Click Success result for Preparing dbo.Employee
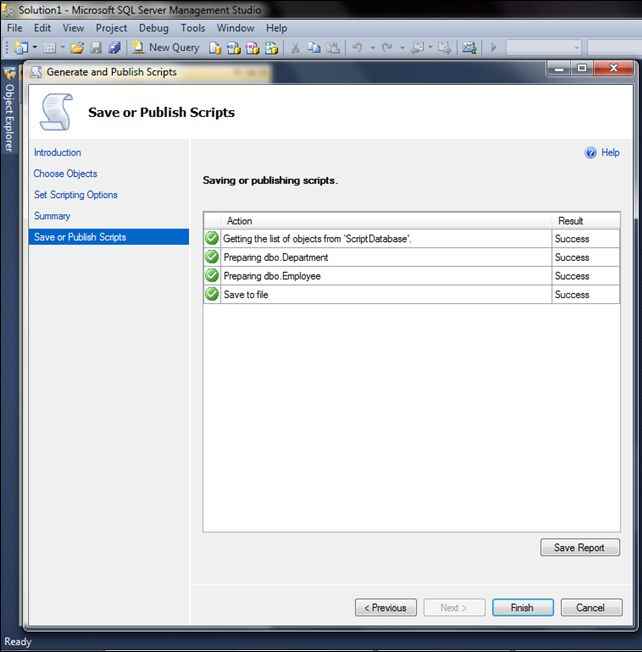 pos(572,276)
